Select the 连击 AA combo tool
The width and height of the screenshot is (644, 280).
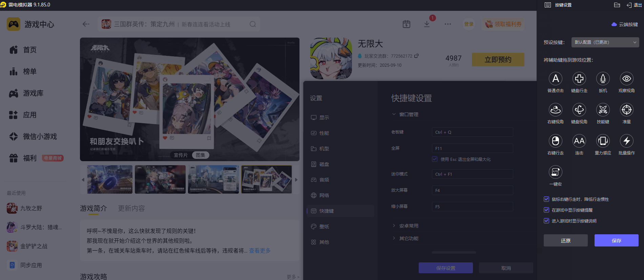(x=579, y=141)
